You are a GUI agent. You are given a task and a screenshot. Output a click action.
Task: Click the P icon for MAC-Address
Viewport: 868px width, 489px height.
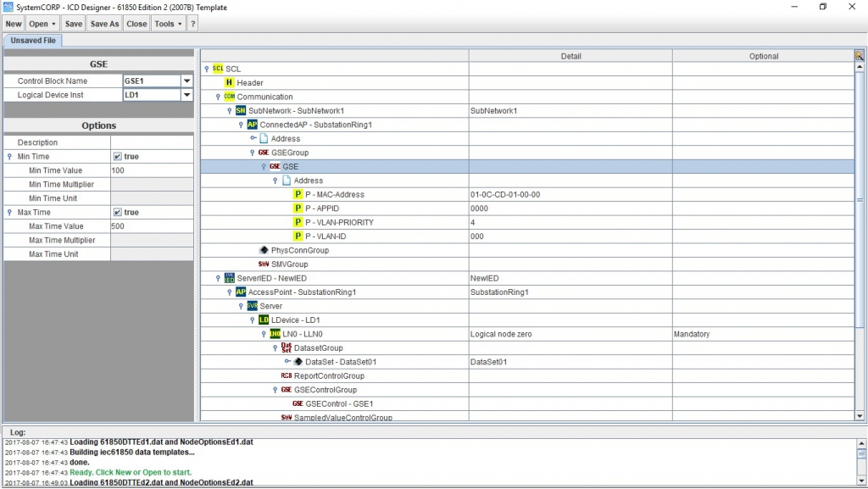coord(298,194)
